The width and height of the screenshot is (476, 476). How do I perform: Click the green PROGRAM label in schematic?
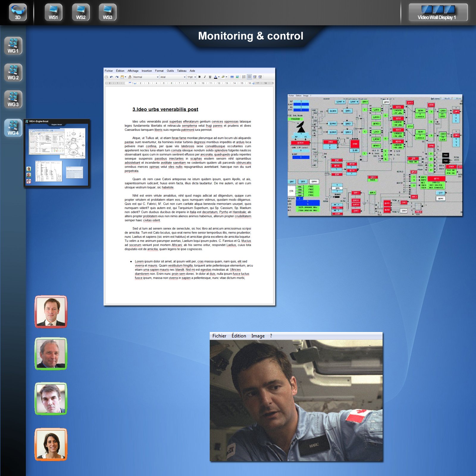[x=295, y=119]
